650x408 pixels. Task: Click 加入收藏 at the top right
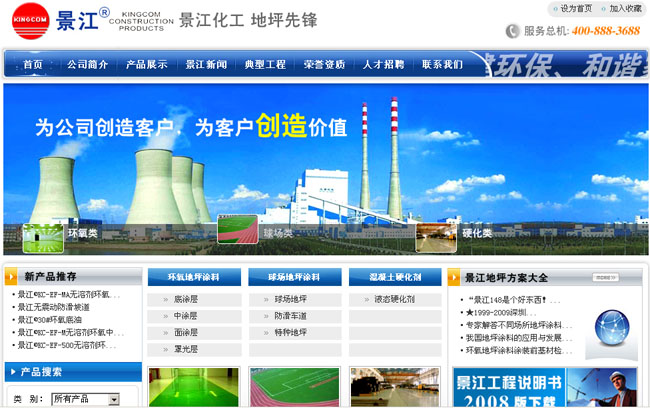(x=625, y=8)
